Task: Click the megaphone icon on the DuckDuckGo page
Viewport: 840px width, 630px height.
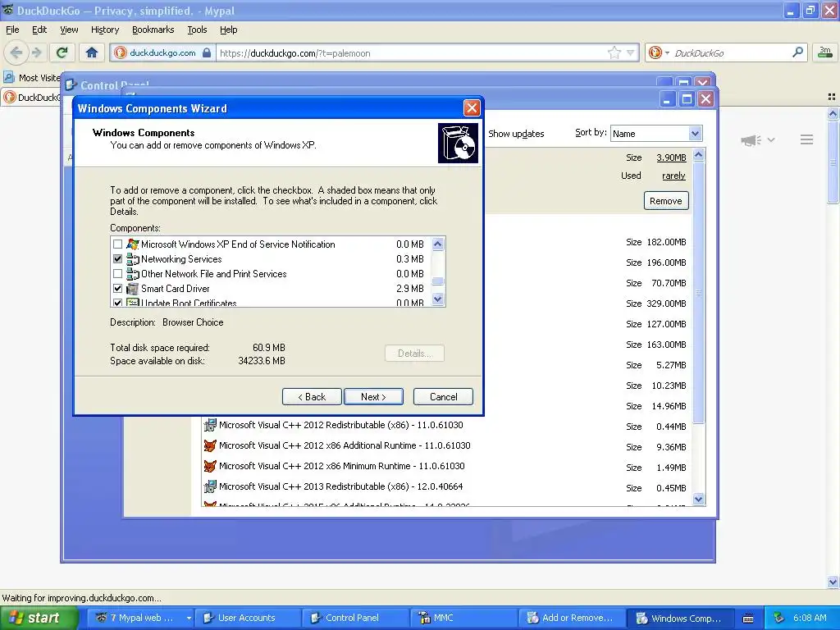Action: (751, 140)
